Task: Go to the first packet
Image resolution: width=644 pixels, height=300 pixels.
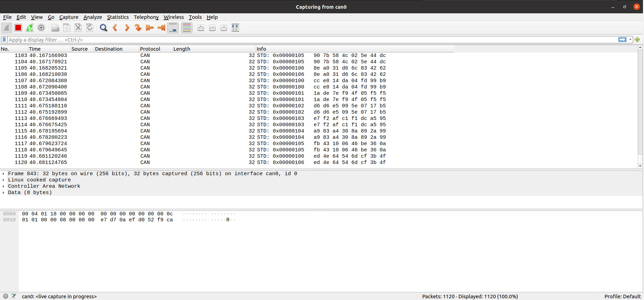Action: click(x=149, y=28)
